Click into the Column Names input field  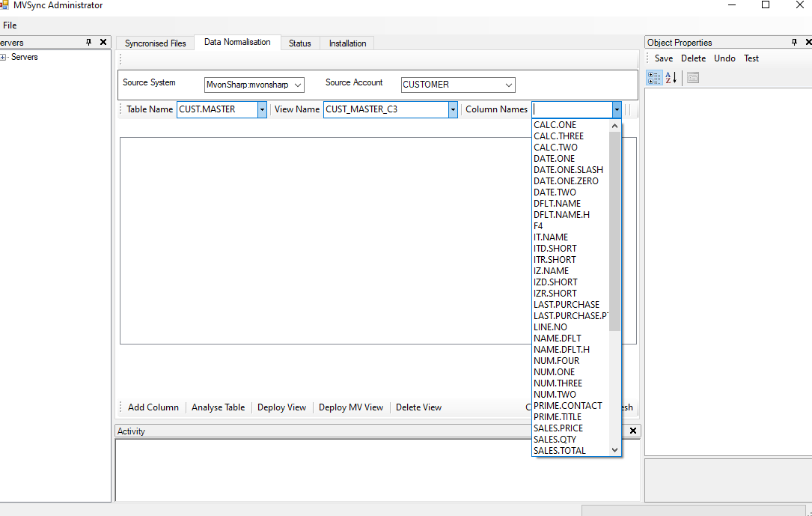[572, 109]
